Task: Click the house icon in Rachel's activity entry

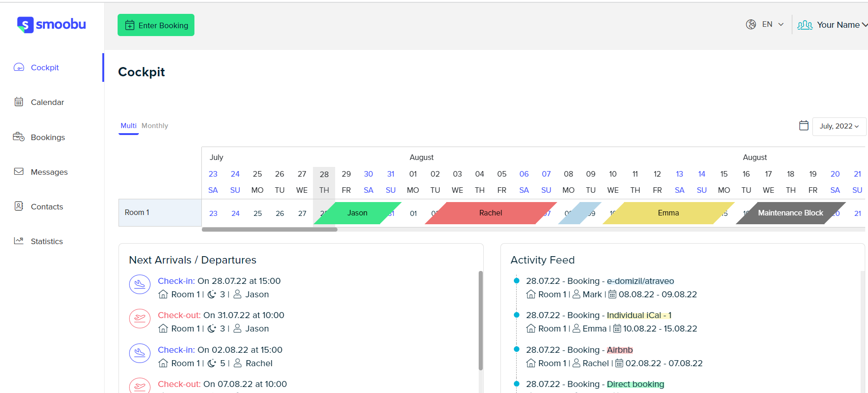Action: tap(531, 363)
